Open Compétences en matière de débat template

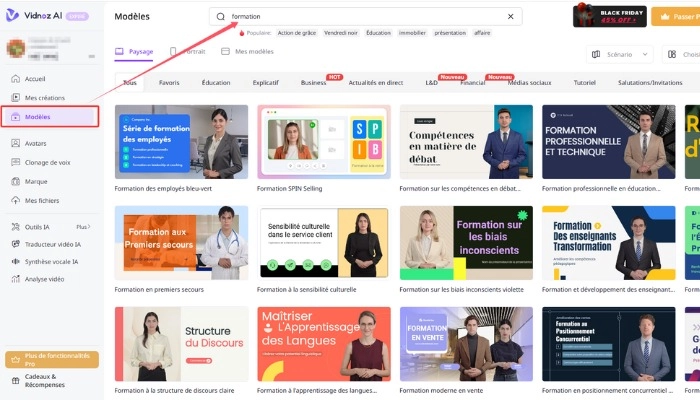click(466, 142)
